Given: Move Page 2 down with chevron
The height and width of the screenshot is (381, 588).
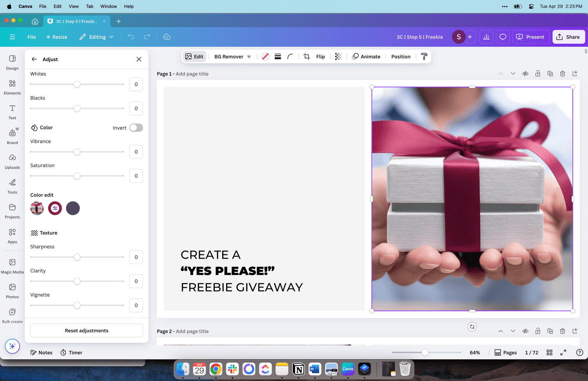Looking at the screenshot, I should click(x=513, y=331).
